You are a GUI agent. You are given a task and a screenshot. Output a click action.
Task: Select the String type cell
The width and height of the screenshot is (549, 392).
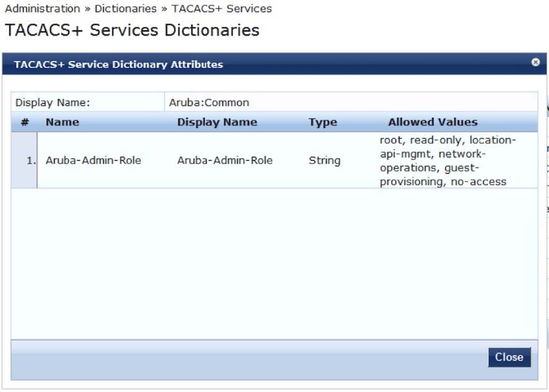(324, 160)
